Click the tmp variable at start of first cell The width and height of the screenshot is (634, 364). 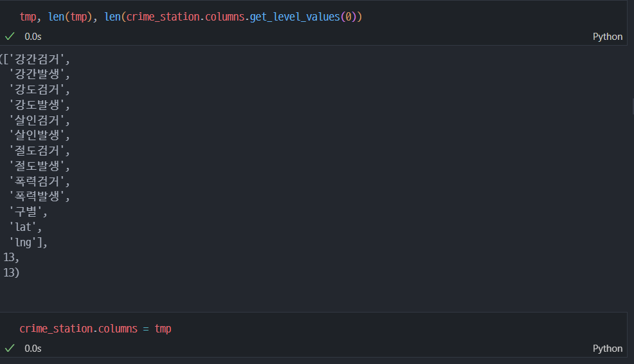coord(28,17)
